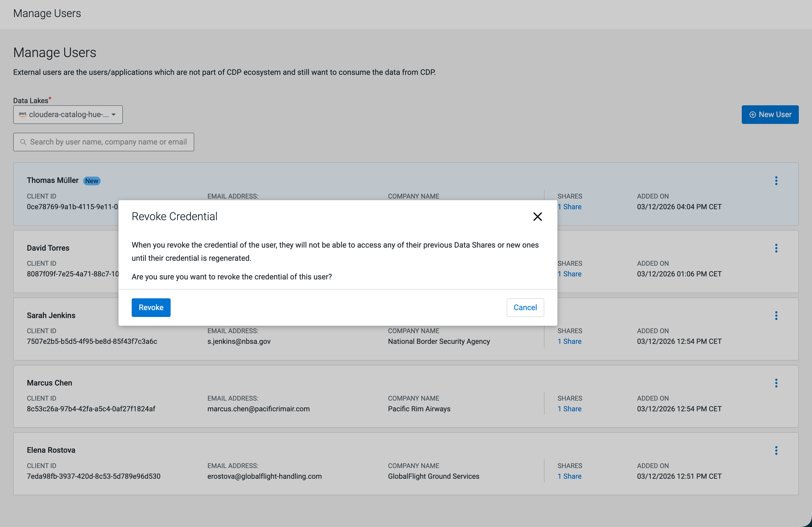The height and width of the screenshot is (527, 812).
Task: Open Elena Rostova's kebab actions menu
Action: 776,450
